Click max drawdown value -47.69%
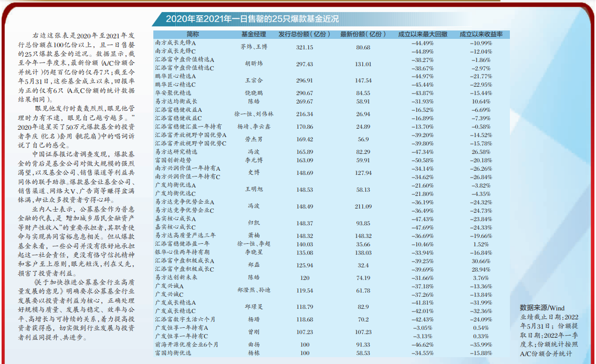Viewport: 596px width, 364px height. (x=422, y=227)
